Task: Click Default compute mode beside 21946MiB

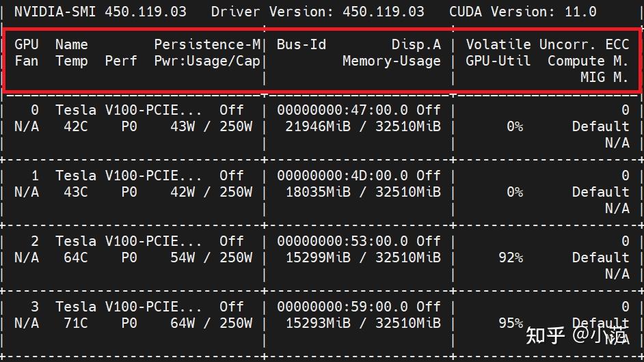Action: pyautogui.click(x=600, y=126)
